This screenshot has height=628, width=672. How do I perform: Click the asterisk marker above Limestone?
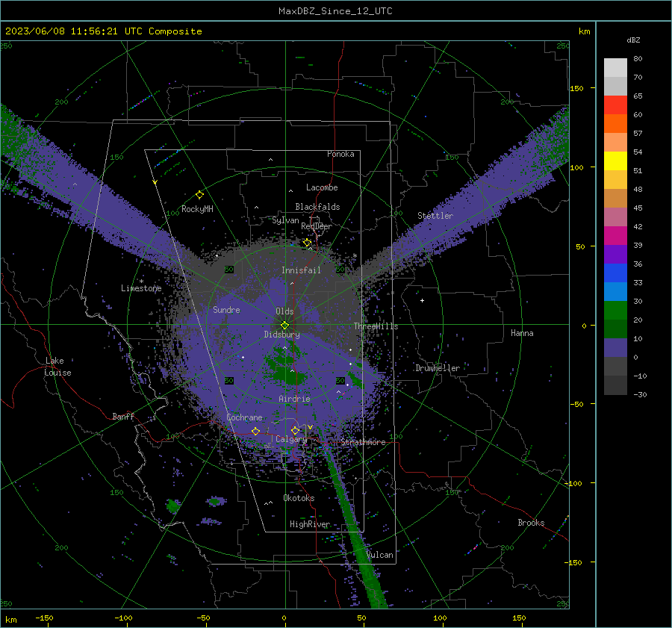coord(141,282)
